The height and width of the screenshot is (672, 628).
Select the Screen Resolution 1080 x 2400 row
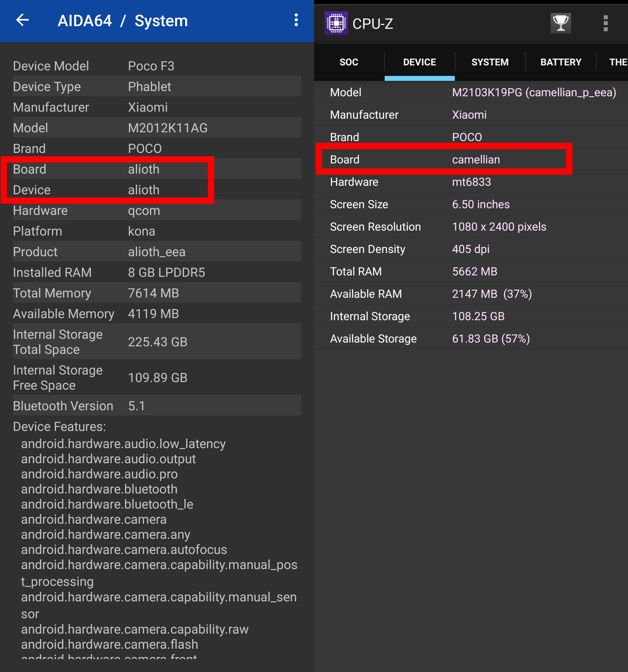tap(471, 227)
